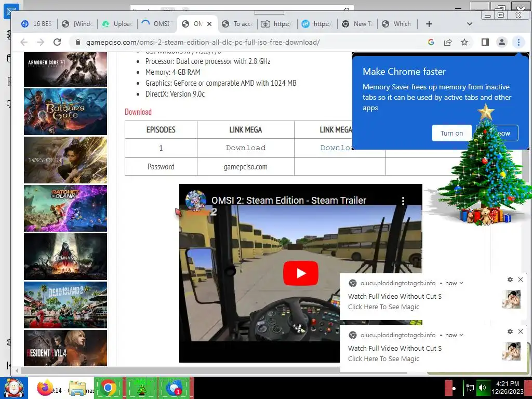Open the profile avatar icon

(501, 42)
